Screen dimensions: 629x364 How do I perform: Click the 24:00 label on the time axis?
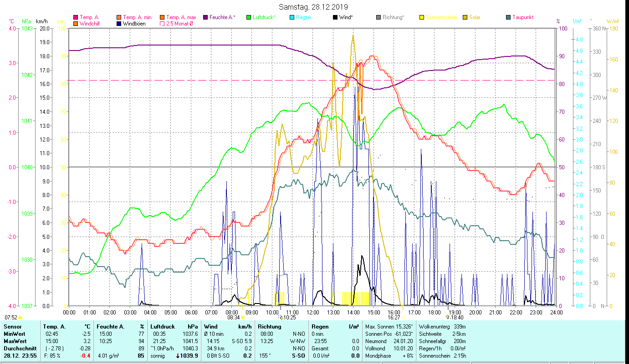557,312
